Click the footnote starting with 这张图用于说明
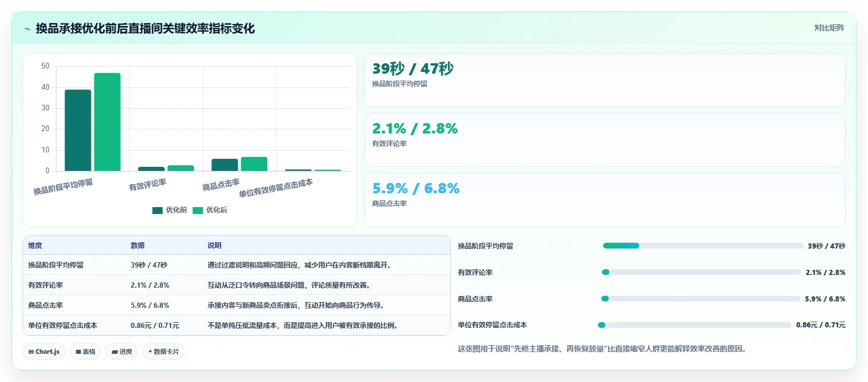 (x=602, y=349)
